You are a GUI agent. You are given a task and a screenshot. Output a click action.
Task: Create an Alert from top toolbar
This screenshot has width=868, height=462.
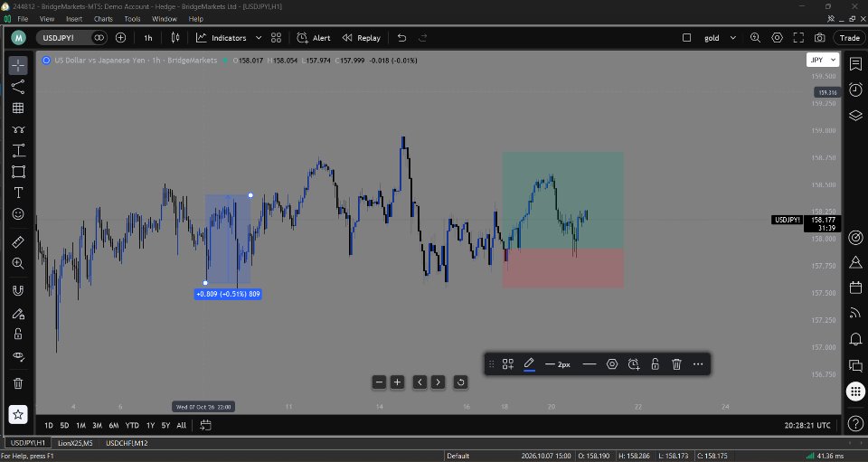[314, 38]
